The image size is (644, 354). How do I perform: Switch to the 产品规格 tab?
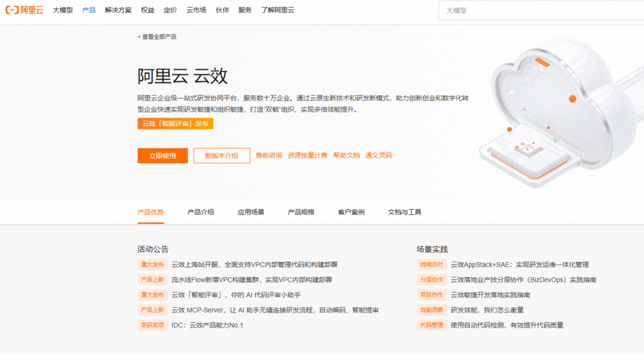coord(301,212)
